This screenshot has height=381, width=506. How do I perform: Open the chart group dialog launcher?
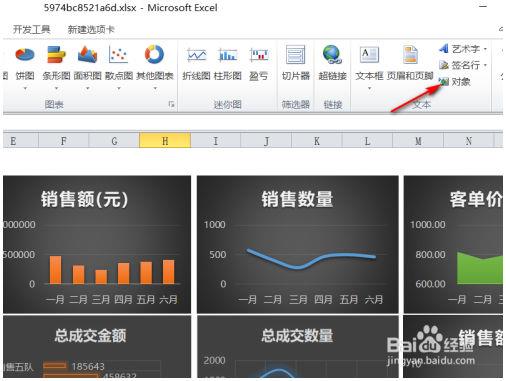(x=171, y=104)
